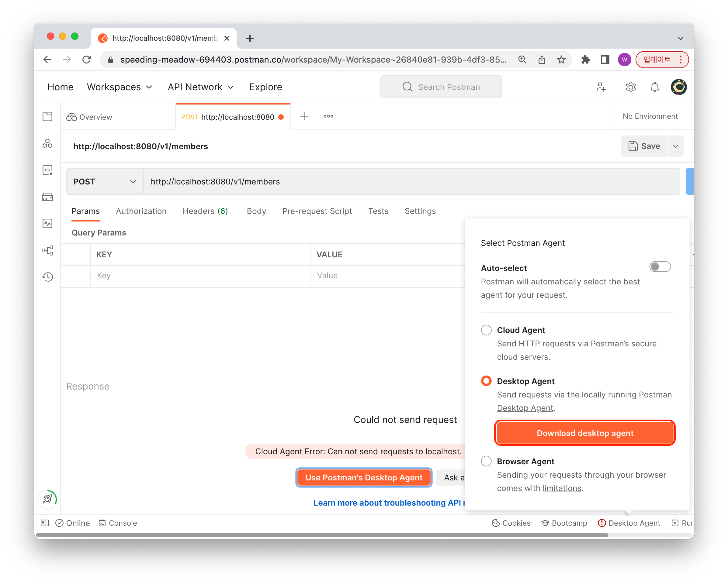
Task: Open the Mock Servers sidebar icon
Action: click(47, 197)
